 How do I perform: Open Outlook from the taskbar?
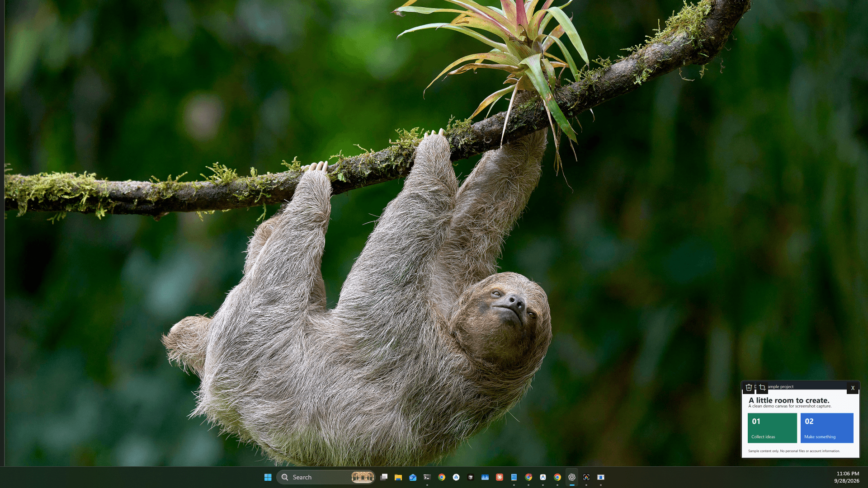[413, 477]
